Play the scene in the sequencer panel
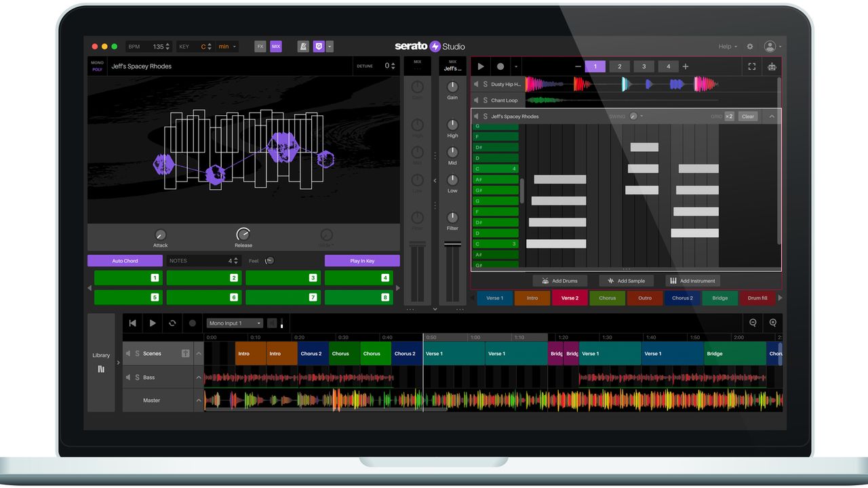The height and width of the screenshot is (488, 868). 481,66
